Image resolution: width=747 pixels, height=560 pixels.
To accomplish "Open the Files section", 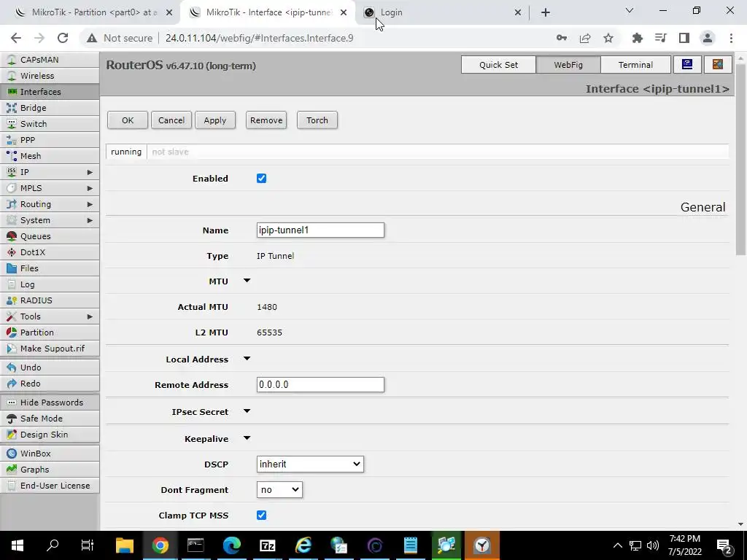I will coord(50,268).
